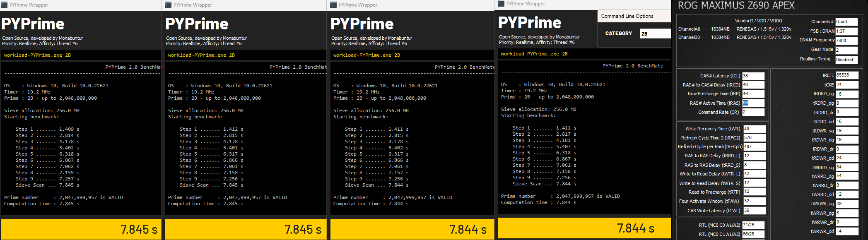
Task: Click the tRRD_S value field
Action: point(755,165)
